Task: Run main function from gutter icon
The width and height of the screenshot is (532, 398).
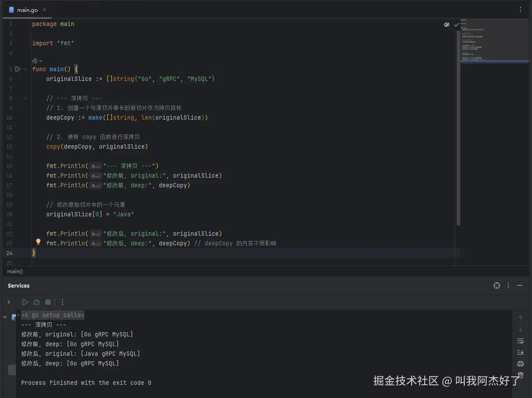Action: click(18, 69)
